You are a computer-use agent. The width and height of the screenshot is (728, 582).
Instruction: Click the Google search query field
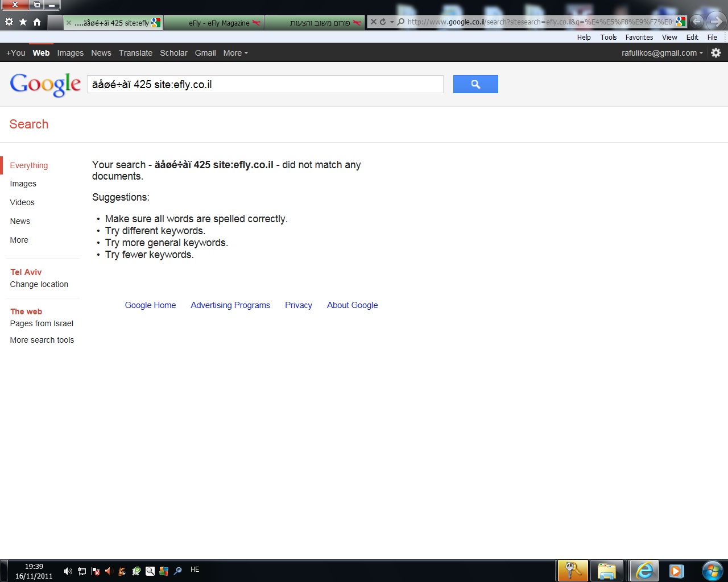[265, 84]
